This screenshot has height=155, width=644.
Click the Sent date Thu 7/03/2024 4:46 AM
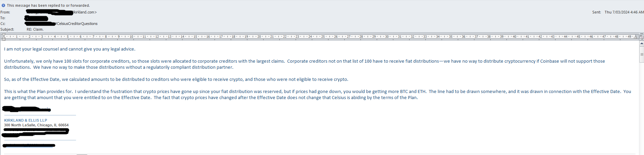(x=624, y=12)
